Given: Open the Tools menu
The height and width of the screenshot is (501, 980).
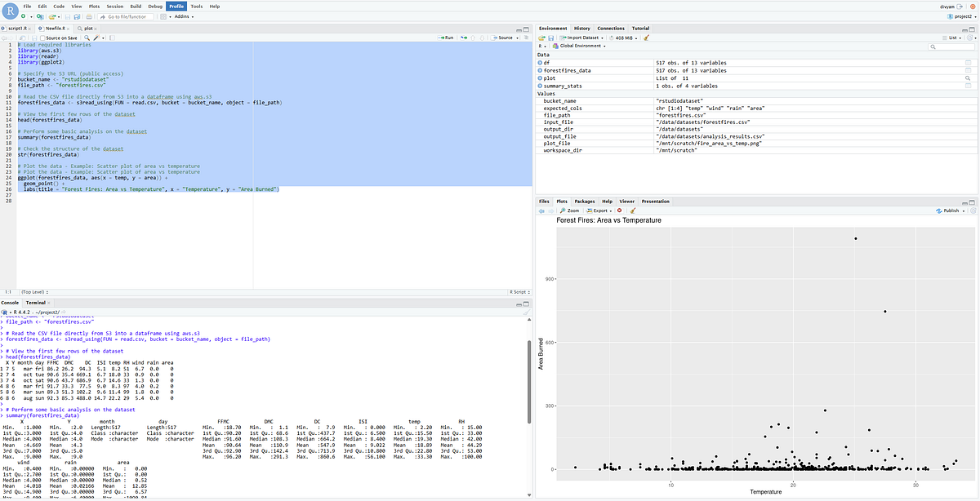Looking at the screenshot, I should 197,6.
